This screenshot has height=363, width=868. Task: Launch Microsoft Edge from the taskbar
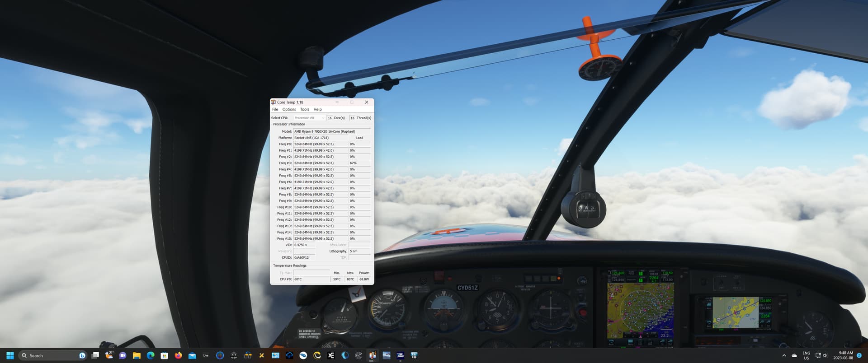click(x=151, y=355)
